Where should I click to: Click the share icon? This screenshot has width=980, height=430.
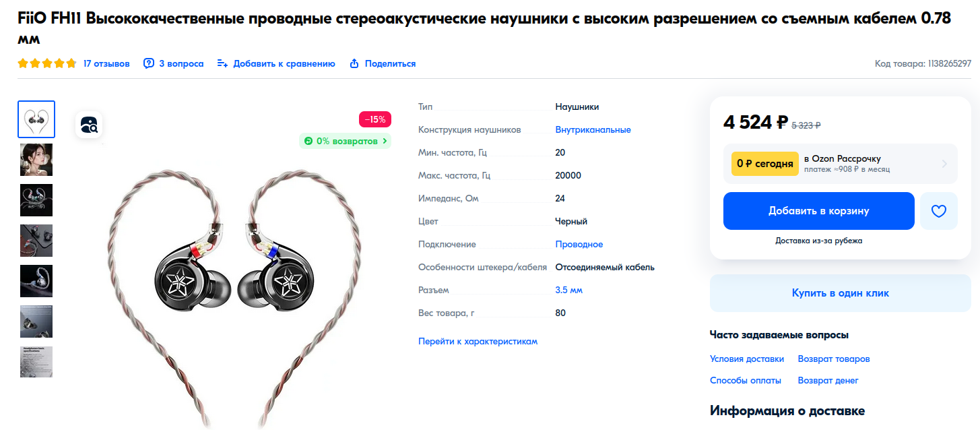click(354, 63)
